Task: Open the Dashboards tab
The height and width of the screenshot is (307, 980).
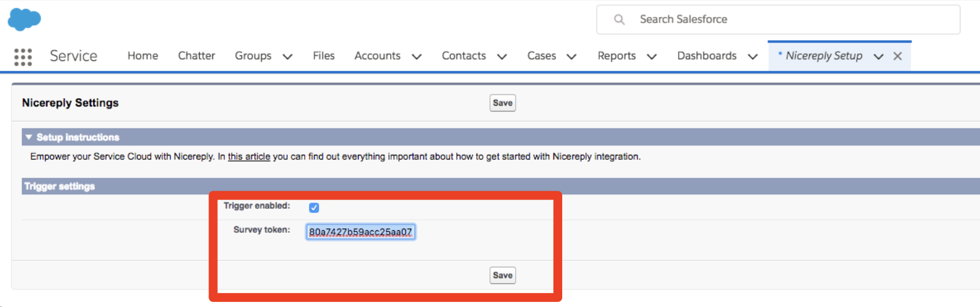Action: 707,56
